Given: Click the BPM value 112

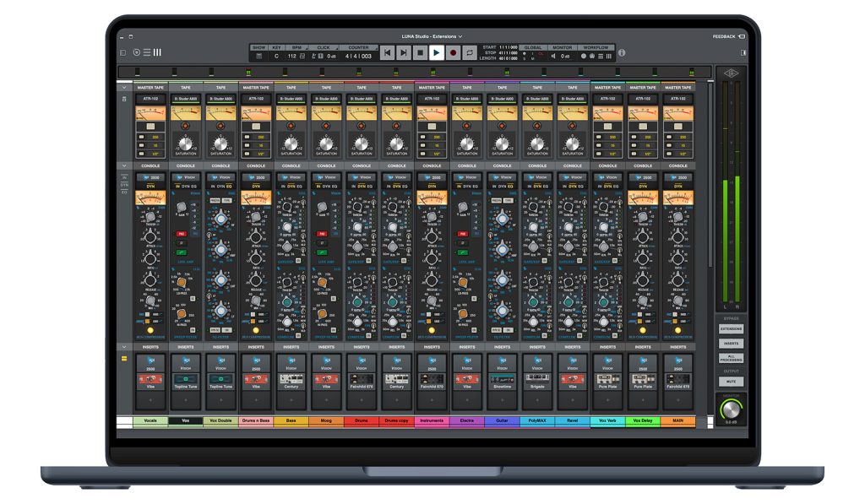Looking at the screenshot, I should coord(291,57).
